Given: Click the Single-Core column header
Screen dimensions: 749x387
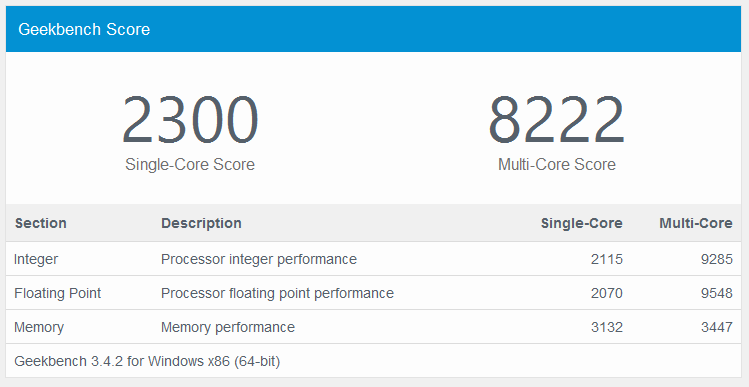Looking at the screenshot, I should (581, 223).
